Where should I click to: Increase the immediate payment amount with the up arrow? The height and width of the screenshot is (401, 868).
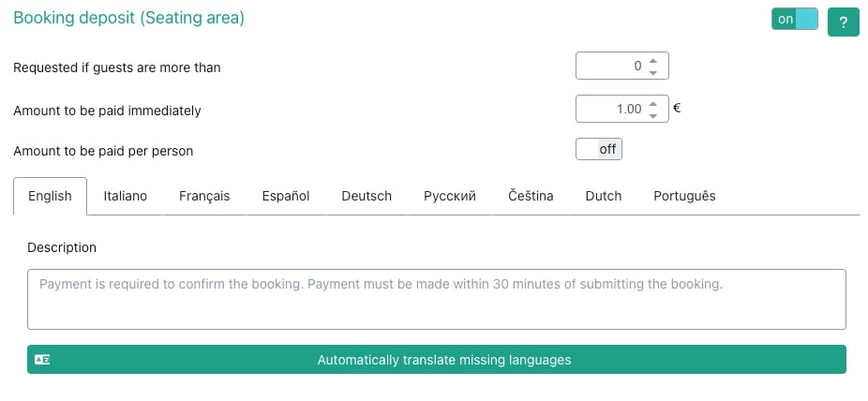click(x=653, y=104)
